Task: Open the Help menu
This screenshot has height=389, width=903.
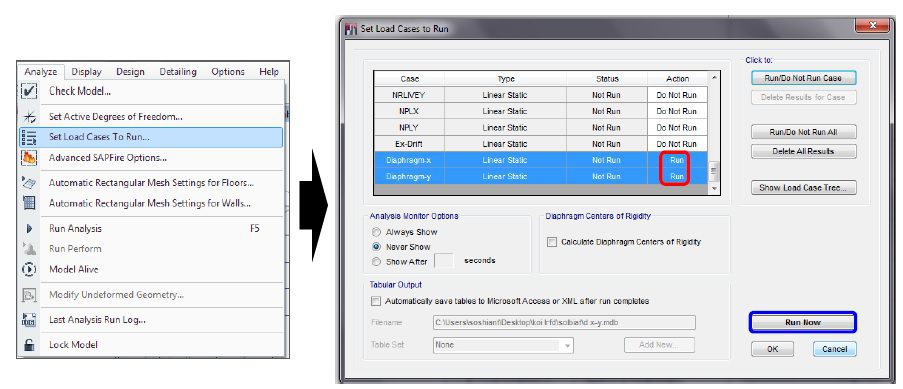Action: coord(268,71)
